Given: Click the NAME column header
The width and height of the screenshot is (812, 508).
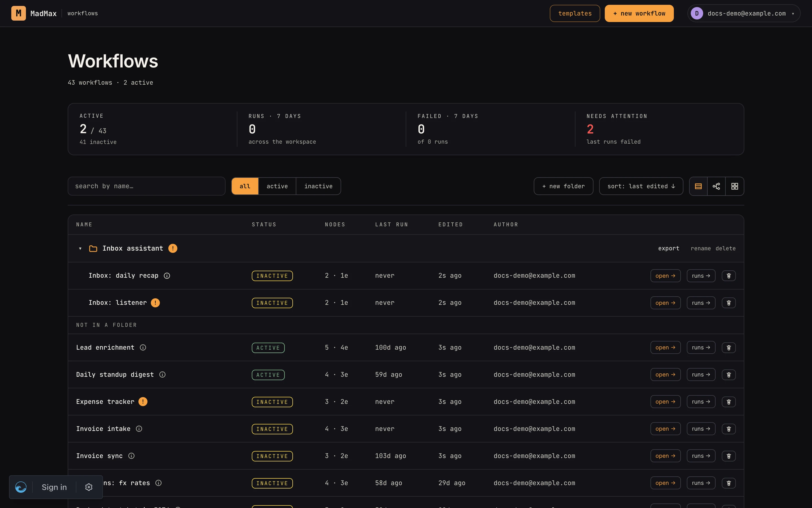Looking at the screenshot, I should (x=84, y=224).
